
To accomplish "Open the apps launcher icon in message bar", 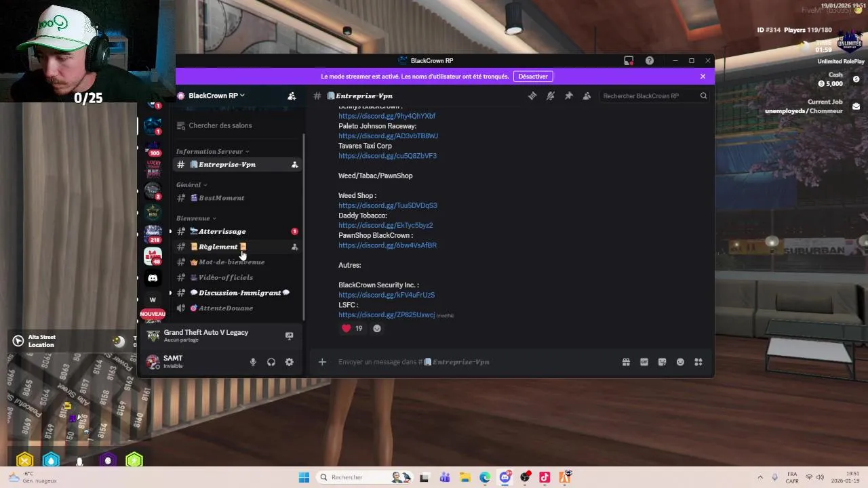I will coord(698,362).
